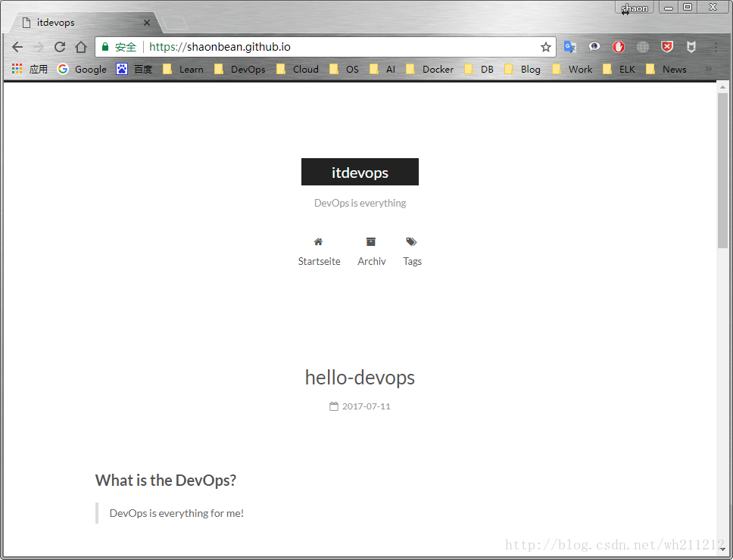
Task: Open the Chrome three-dot menu
Action: (x=716, y=47)
